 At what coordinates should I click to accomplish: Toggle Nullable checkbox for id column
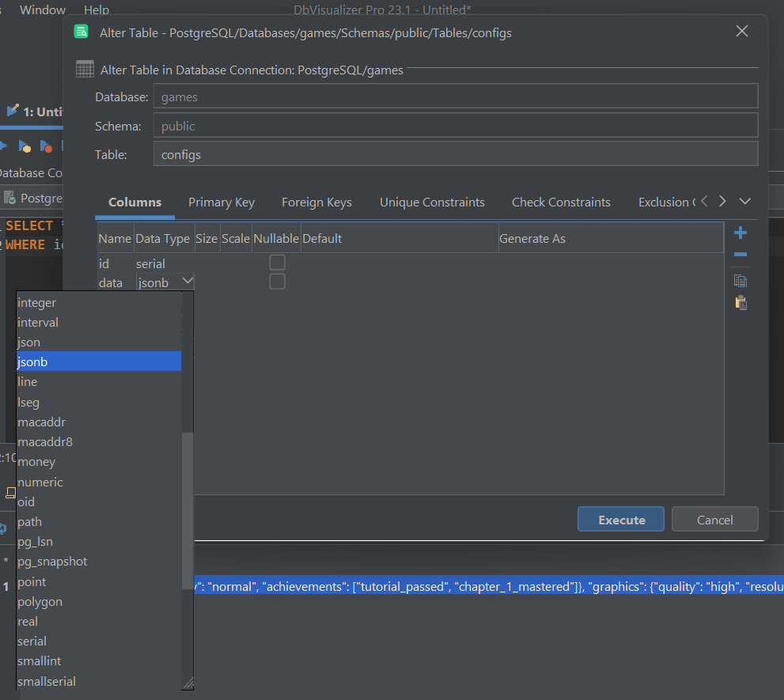pos(277,262)
